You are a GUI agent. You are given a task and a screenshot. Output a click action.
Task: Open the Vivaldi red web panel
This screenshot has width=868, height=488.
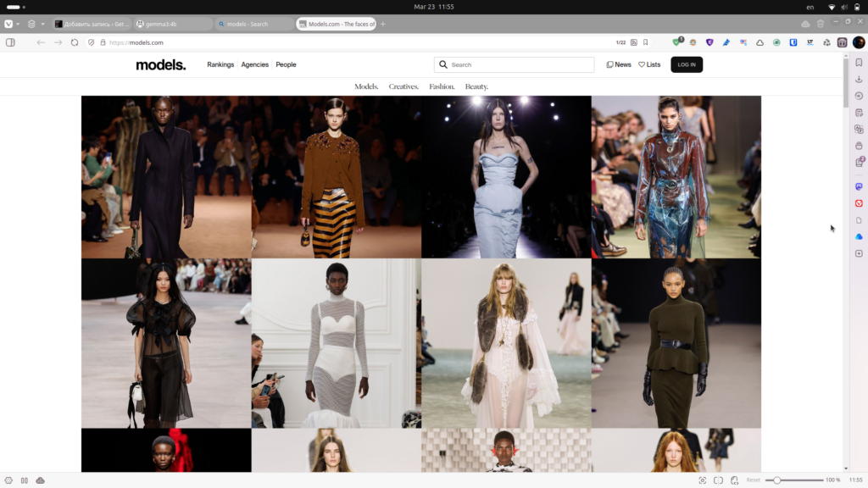click(859, 203)
